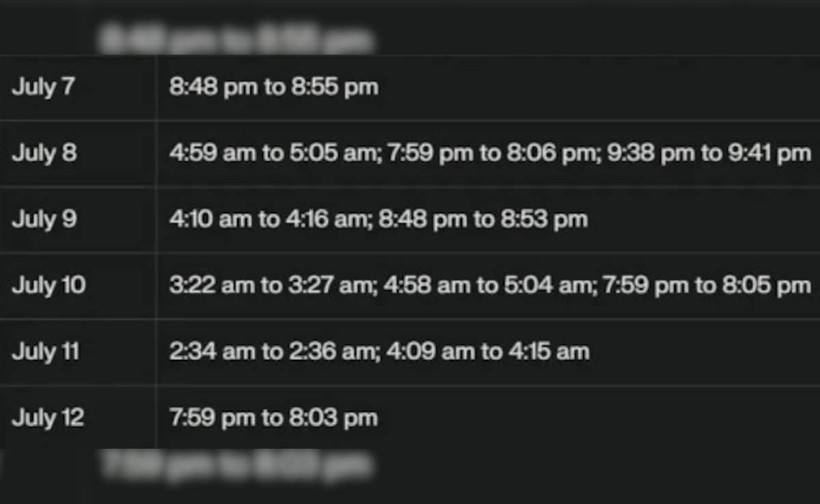
Task: Click the 8:48 pm to 8:55 pm entry
Action: 273,87
